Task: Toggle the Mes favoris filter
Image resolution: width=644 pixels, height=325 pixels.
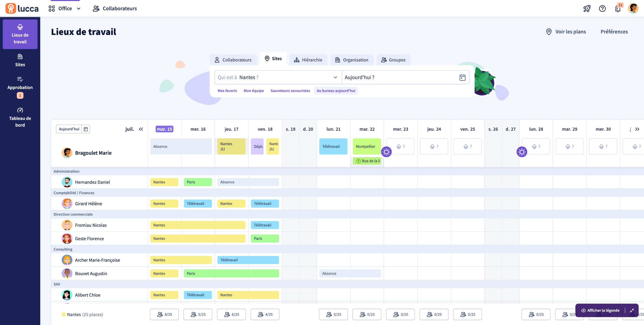Action: tap(227, 91)
